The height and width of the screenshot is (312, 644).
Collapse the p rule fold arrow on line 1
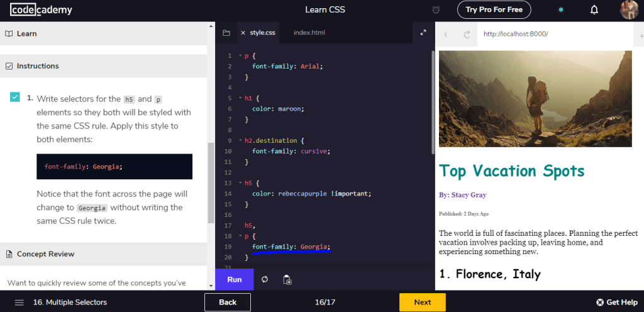240,56
